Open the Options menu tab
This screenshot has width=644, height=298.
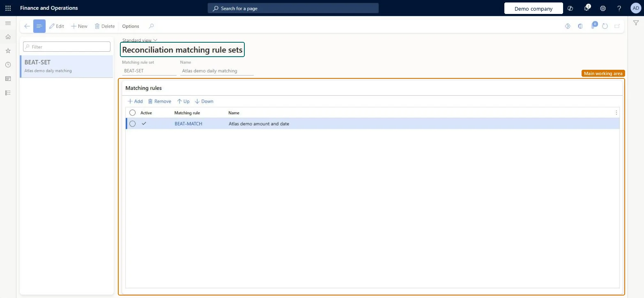tap(131, 26)
